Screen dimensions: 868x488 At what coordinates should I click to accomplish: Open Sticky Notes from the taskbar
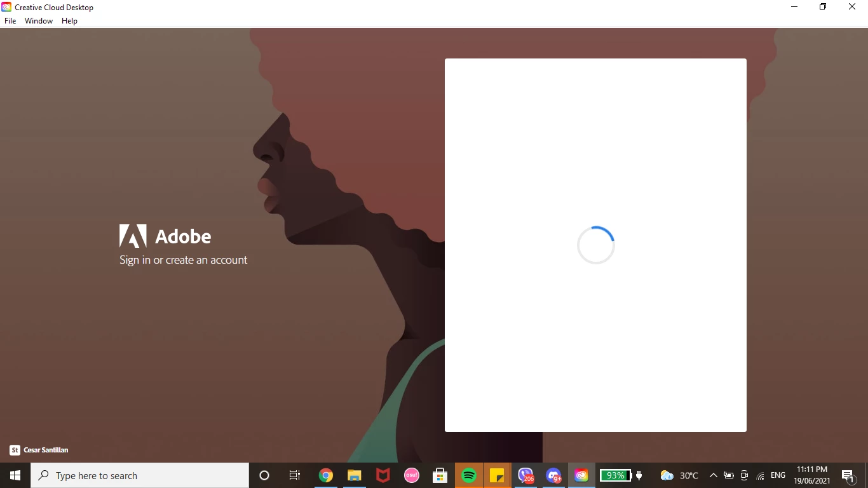(x=497, y=475)
